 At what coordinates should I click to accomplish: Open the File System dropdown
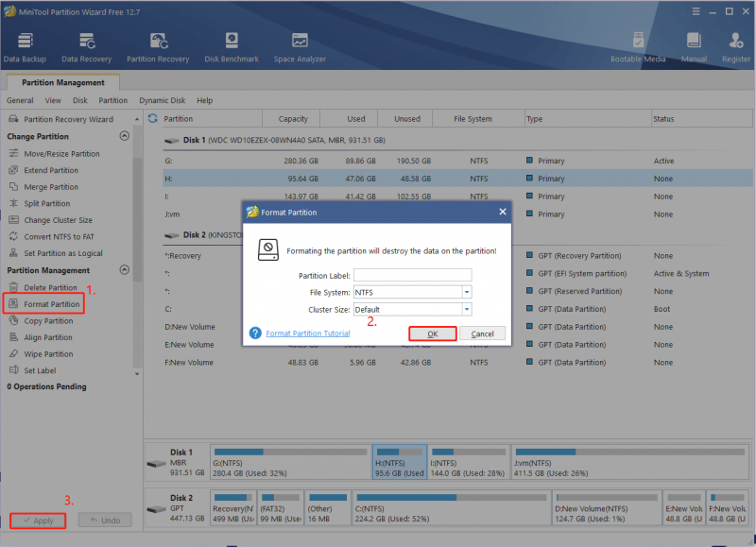pyautogui.click(x=467, y=292)
